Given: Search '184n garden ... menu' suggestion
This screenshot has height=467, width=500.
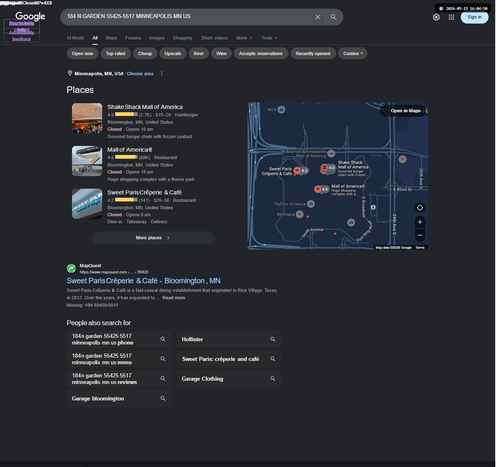Looking at the screenshot, I should coord(119,359).
